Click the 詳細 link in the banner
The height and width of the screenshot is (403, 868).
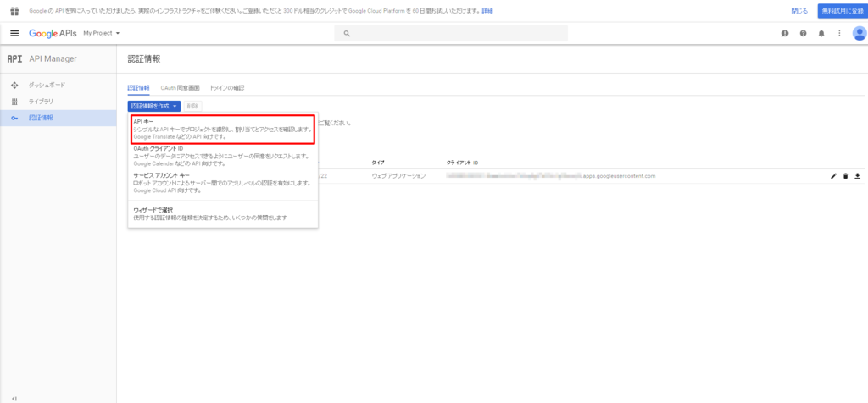pos(487,10)
